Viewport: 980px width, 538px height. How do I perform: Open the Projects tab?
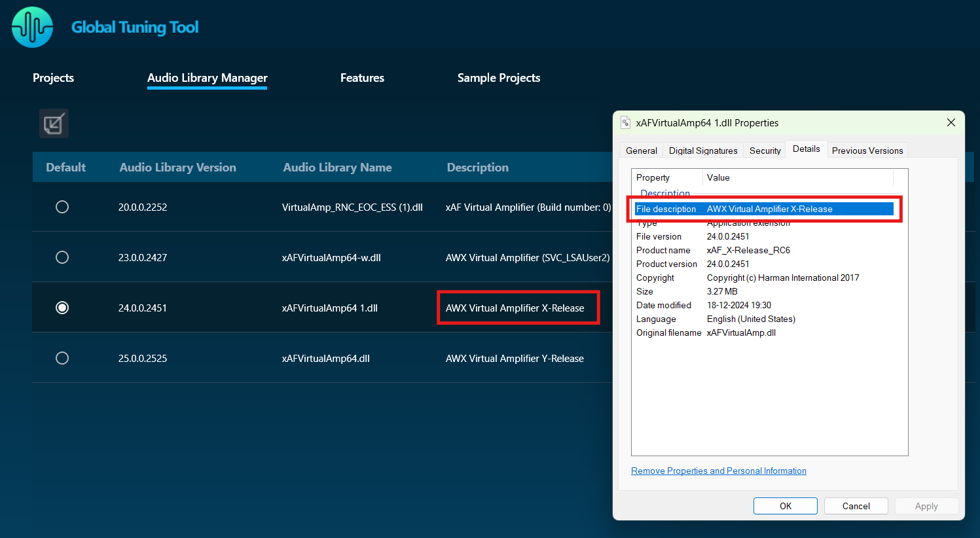53,78
